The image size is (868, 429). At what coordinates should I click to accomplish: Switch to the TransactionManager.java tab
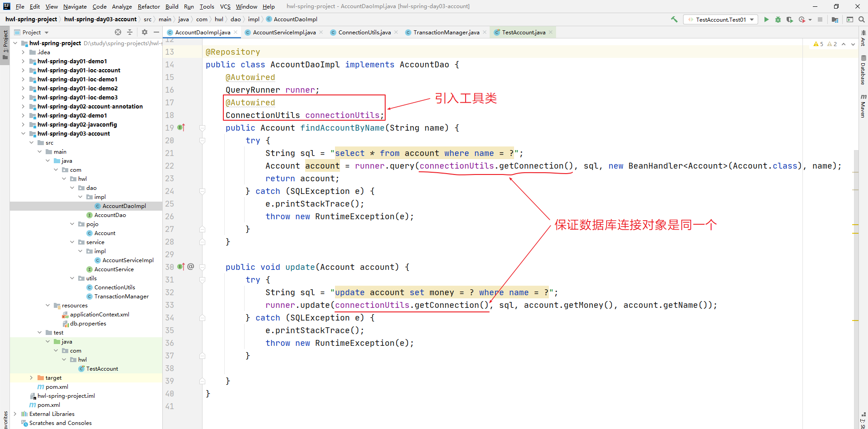click(446, 32)
